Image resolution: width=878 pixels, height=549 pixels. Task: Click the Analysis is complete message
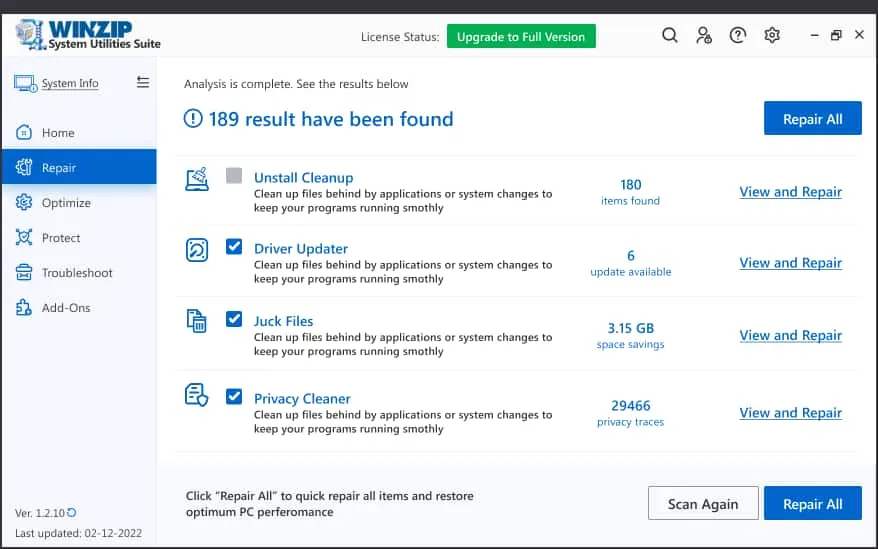pyautogui.click(x=296, y=84)
